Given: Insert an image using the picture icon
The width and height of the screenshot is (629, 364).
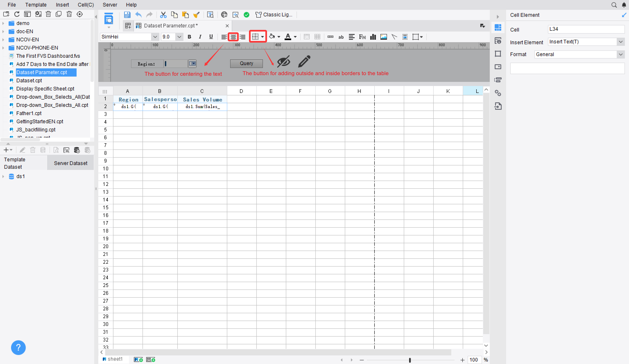Looking at the screenshot, I should pos(384,37).
